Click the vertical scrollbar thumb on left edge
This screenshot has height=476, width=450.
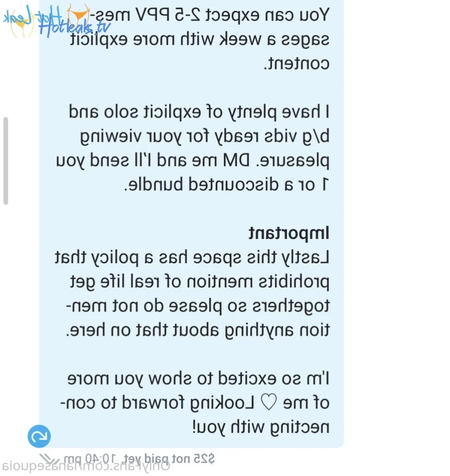(x=5, y=161)
